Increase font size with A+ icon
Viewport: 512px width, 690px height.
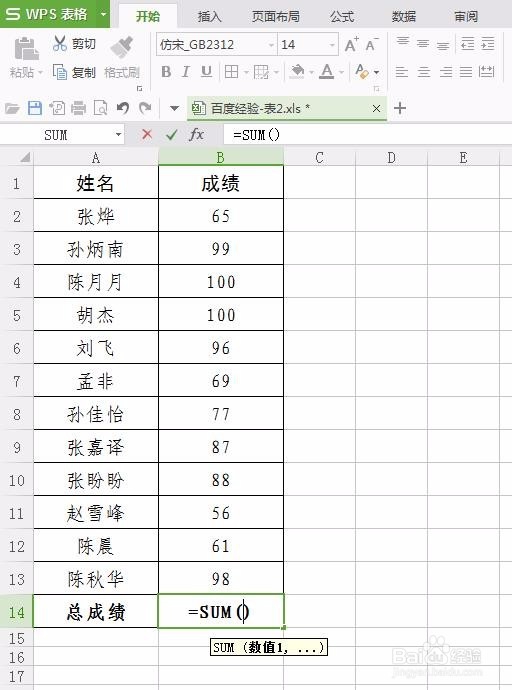[351, 44]
